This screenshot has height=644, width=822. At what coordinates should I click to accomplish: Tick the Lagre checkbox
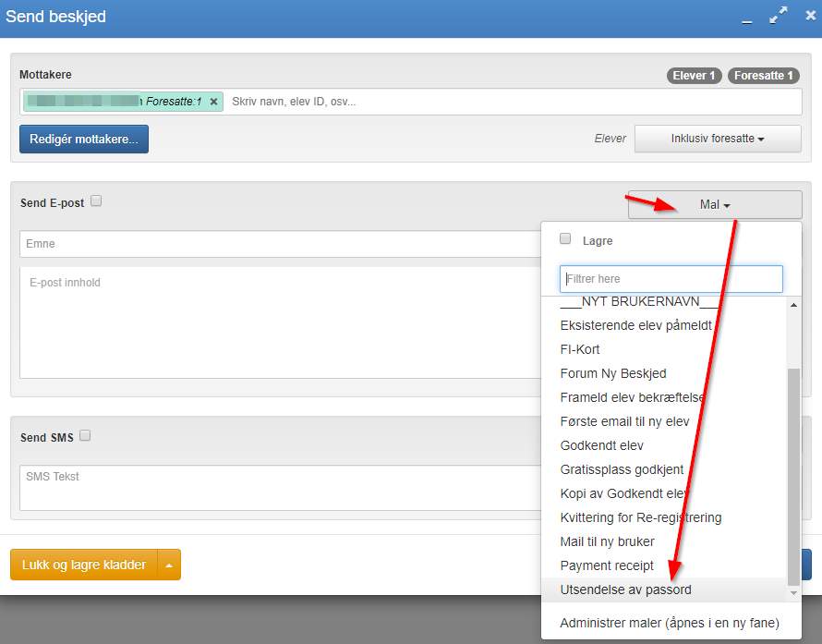[x=565, y=238]
